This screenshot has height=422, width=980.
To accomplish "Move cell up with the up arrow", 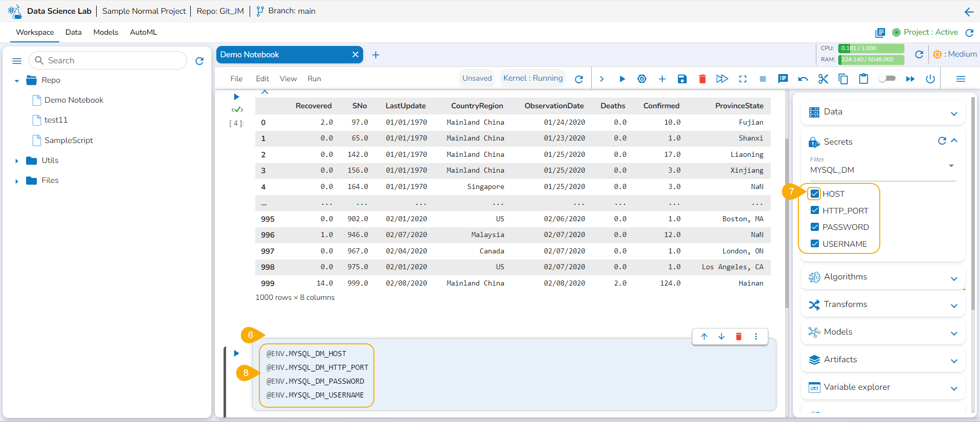I will click(704, 336).
